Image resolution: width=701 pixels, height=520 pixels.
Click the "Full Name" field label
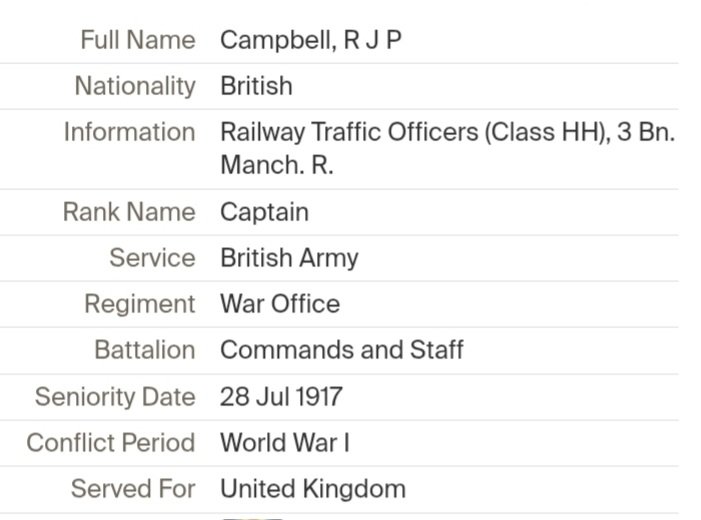tap(138, 40)
